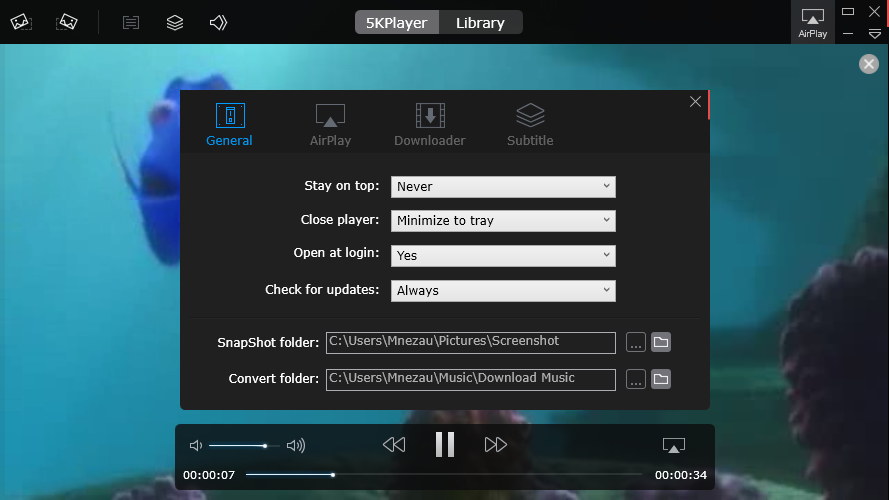Click the layers stack icon in top toolbar
The width and height of the screenshot is (889, 500).
[x=175, y=22]
